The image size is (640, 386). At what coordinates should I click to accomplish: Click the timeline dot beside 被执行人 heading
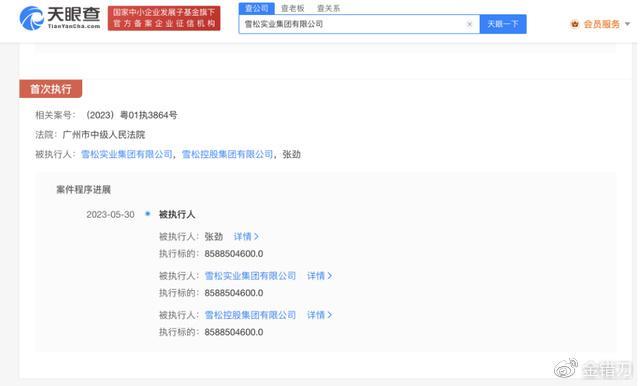(148, 213)
